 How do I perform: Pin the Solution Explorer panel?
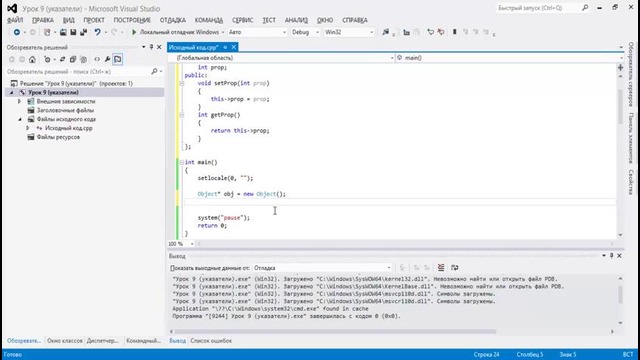[151, 47]
